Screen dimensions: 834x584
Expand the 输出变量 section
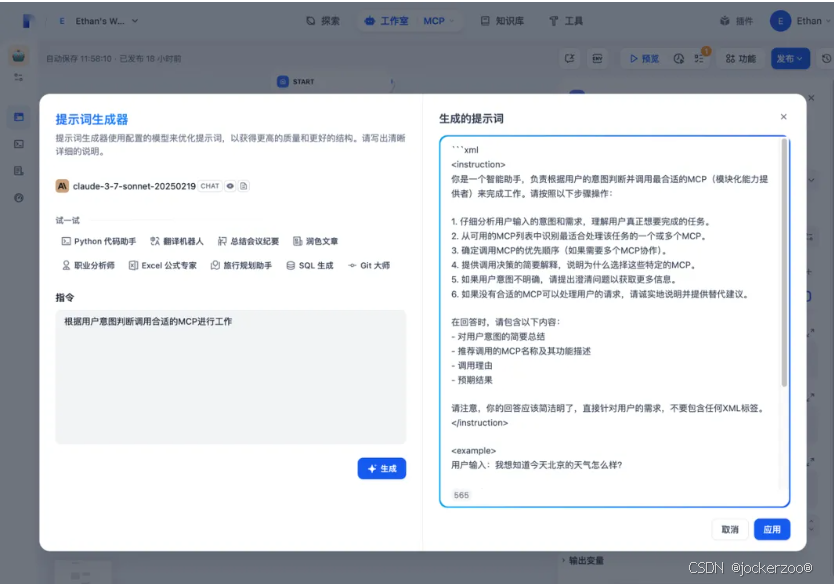[x=583, y=560]
